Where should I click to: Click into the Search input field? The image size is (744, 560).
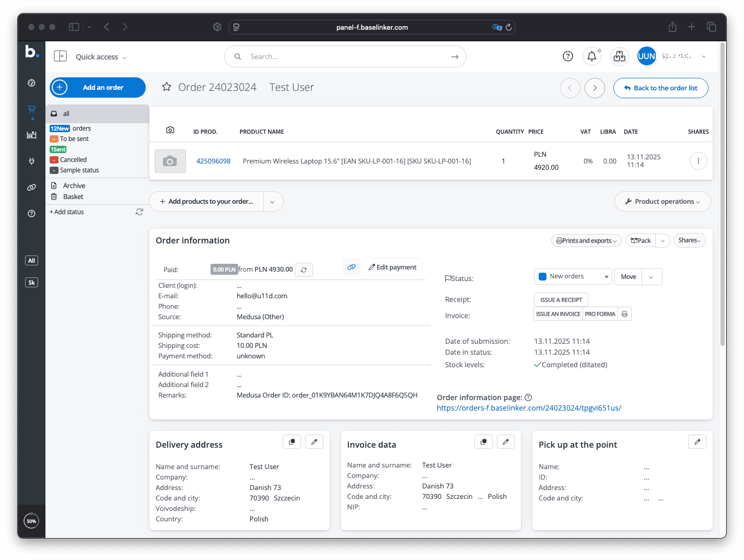(345, 56)
